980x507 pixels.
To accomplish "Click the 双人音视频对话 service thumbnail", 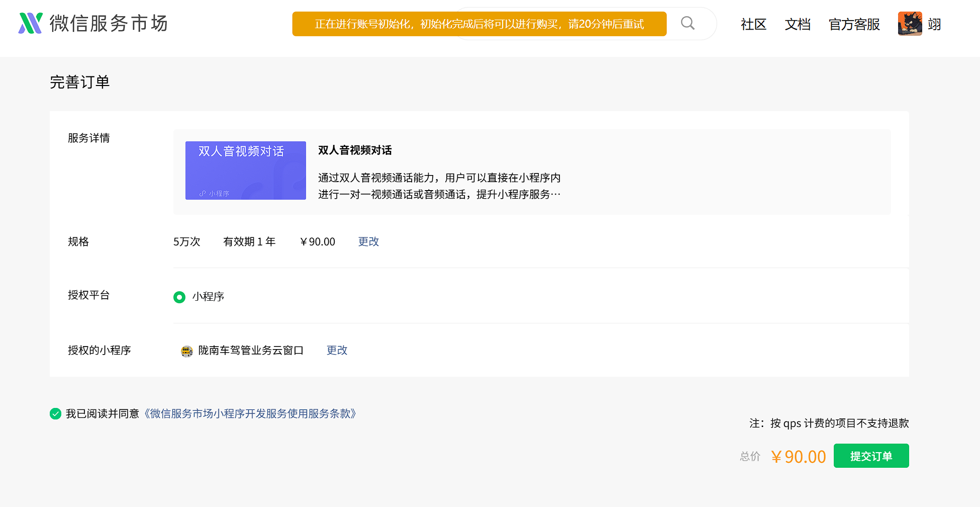I will click(x=246, y=171).
